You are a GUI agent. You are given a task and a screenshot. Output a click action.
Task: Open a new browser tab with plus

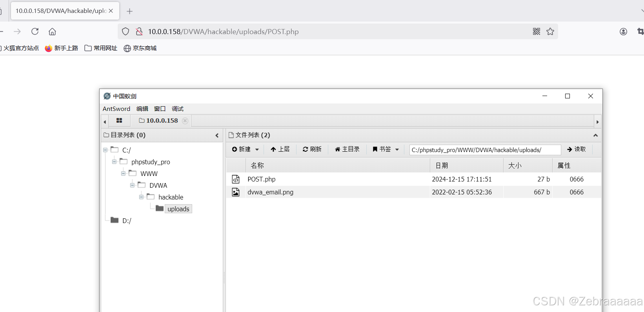[129, 11]
